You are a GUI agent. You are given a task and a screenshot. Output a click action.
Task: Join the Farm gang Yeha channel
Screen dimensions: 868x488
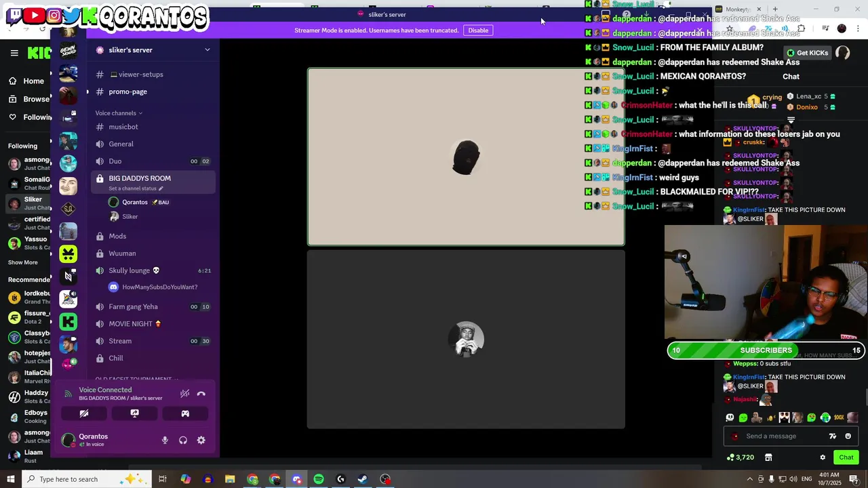[x=153, y=306]
